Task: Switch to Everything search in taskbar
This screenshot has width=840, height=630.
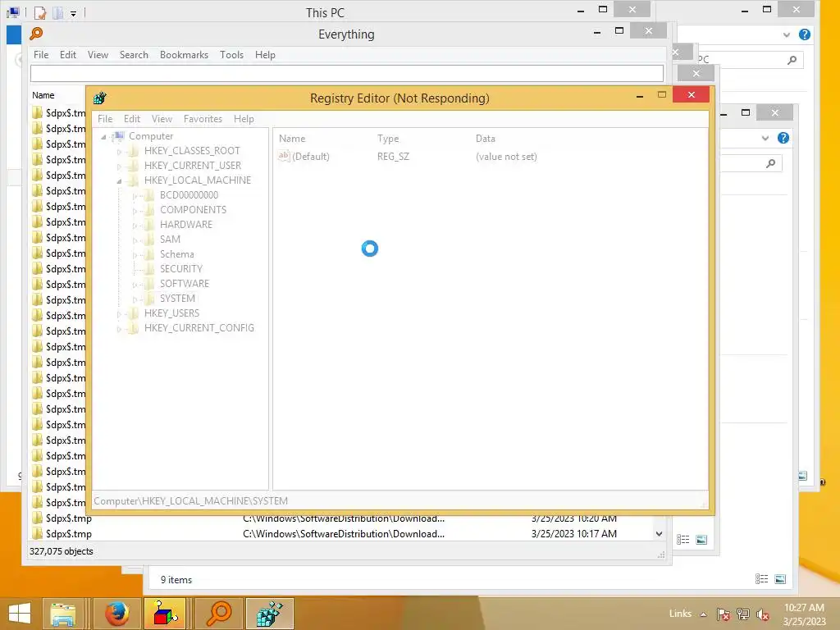Action: pos(218,614)
